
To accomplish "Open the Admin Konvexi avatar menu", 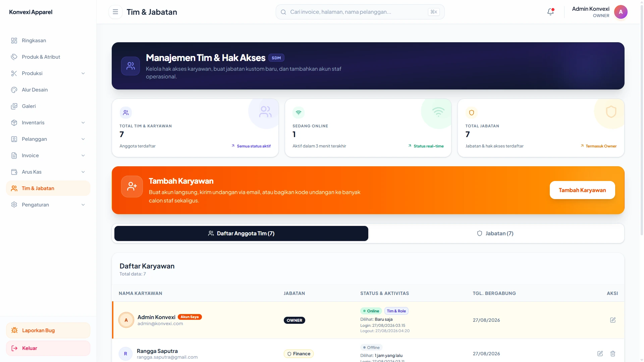I will [621, 12].
